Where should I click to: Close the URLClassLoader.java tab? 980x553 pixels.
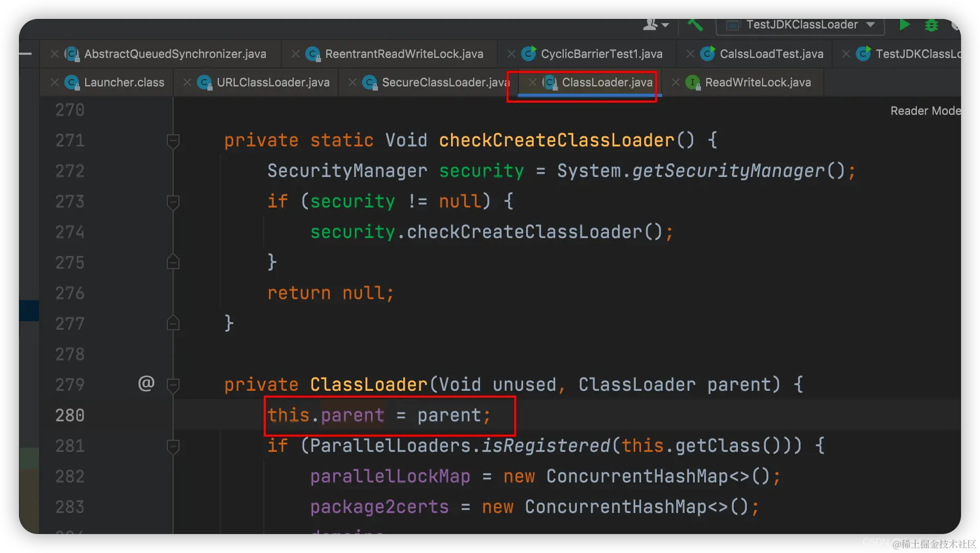click(187, 82)
